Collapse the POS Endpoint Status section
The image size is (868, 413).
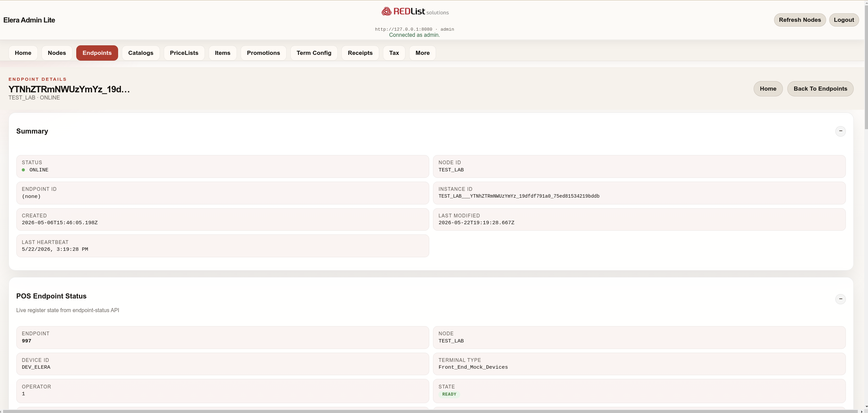(x=840, y=299)
